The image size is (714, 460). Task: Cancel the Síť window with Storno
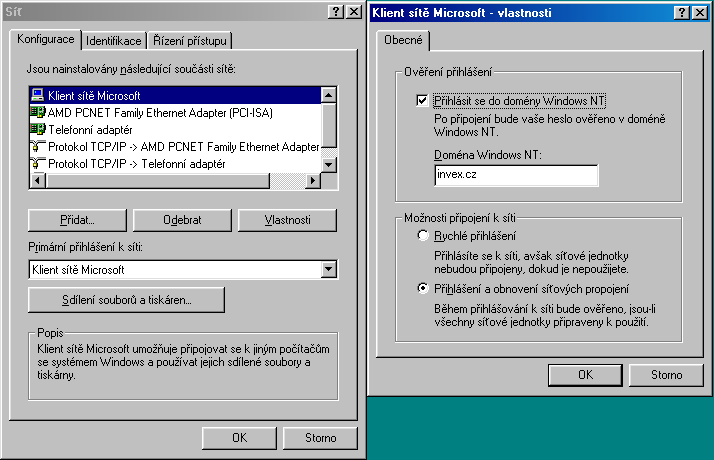(x=321, y=438)
